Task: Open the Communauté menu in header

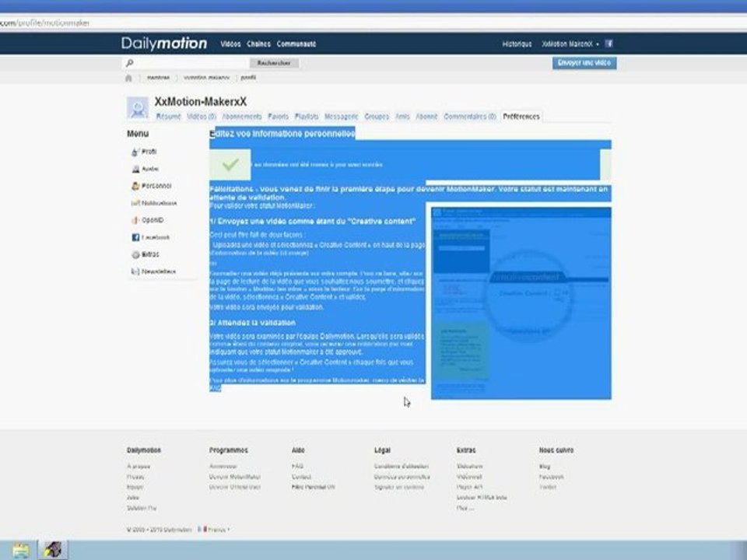Action: click(296, 44)
